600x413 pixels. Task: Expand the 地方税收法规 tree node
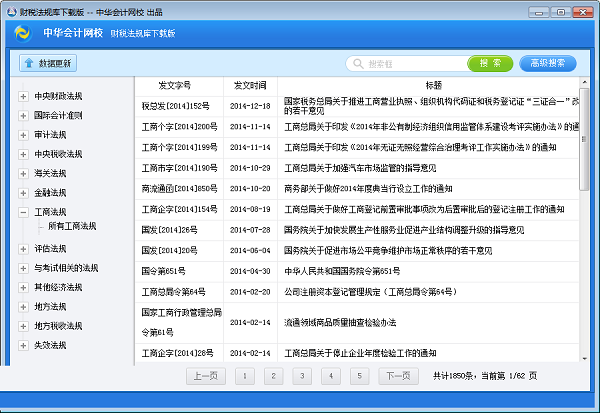coord(23,326)
